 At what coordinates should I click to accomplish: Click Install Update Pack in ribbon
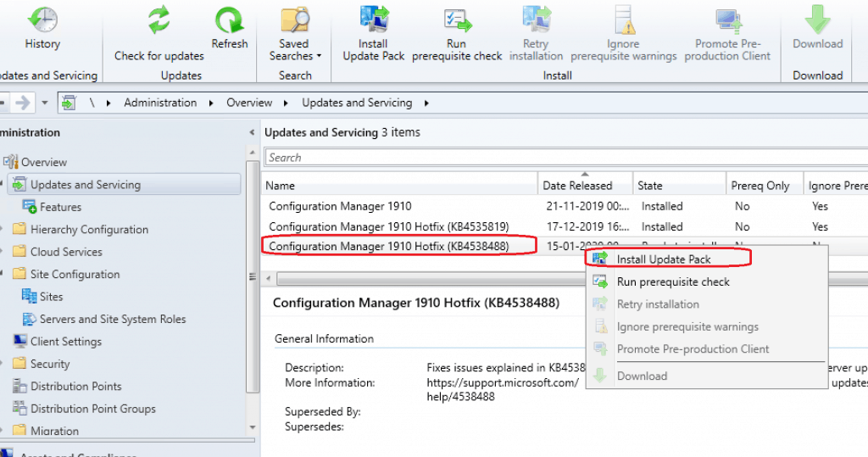point(374,34)
